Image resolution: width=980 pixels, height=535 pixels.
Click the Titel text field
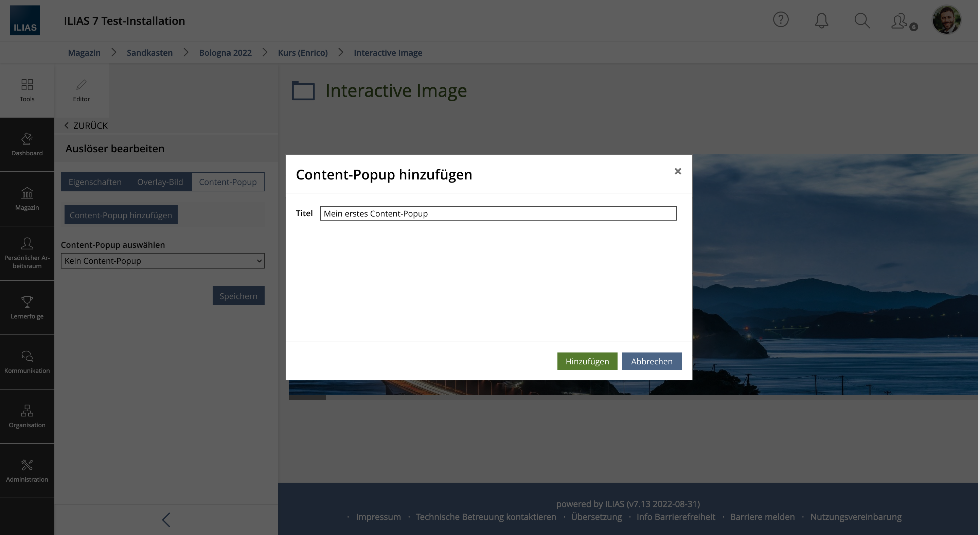click(498, 213)
